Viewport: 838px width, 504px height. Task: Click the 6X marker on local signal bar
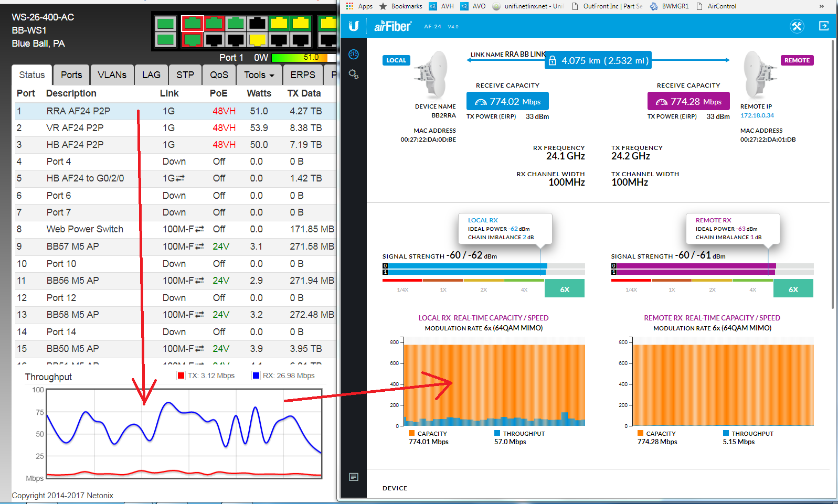point(565,289)
